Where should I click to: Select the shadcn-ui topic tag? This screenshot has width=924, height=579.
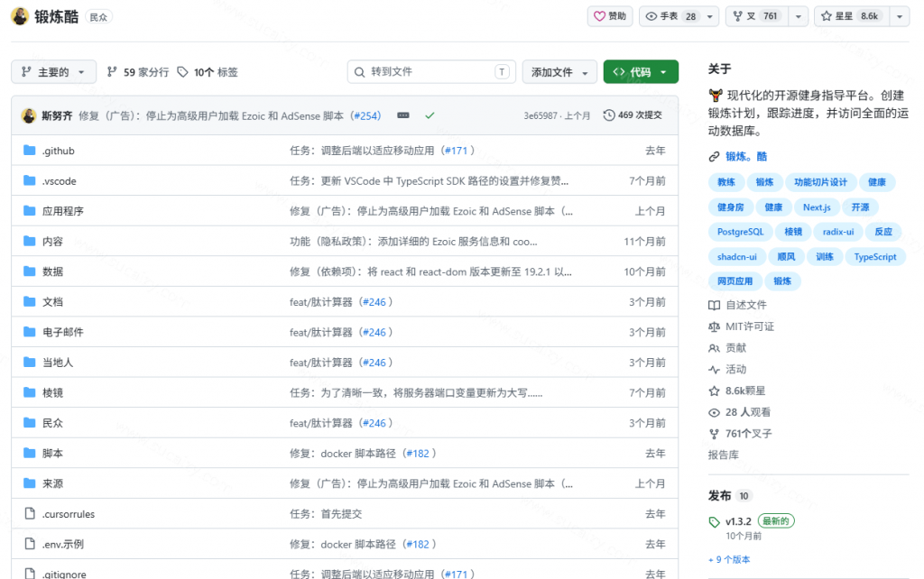pos(737,257)
